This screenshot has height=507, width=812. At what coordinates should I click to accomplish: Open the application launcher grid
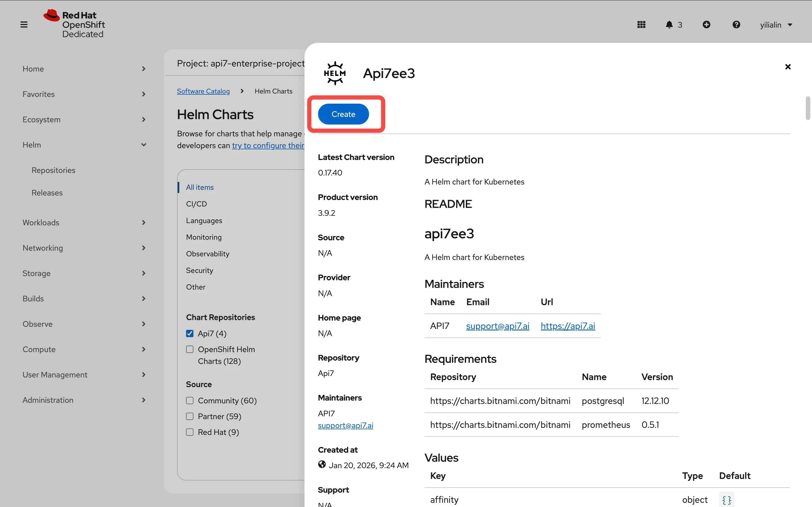pyautogui.click(x=641, y=25)
